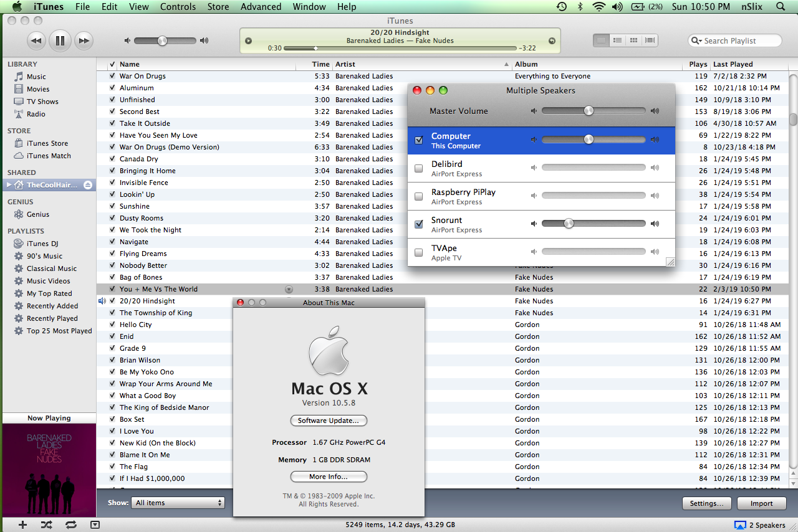Switch to grid view
Screen dimensions: 798x532
pos(633,40)
